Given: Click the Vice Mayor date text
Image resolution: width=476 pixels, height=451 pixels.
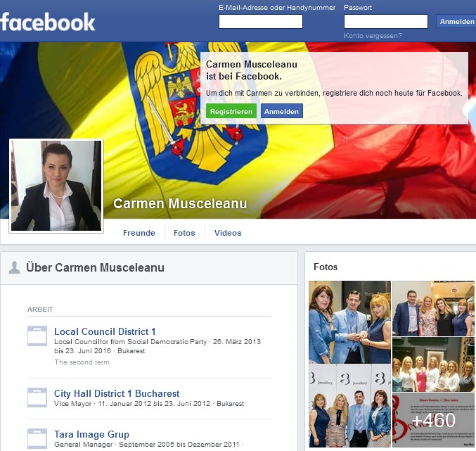Looking at the screenshot, I should (x=149, y=404).
